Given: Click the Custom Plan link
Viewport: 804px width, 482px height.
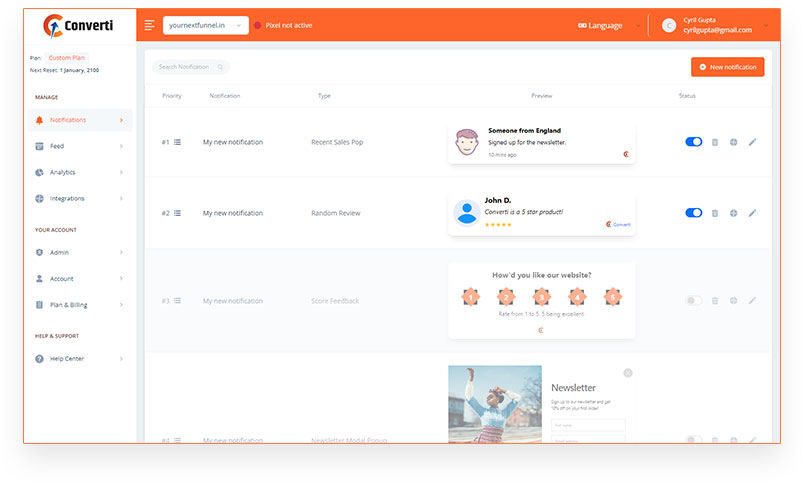Looking at the screenshot, I should point(67,58).
